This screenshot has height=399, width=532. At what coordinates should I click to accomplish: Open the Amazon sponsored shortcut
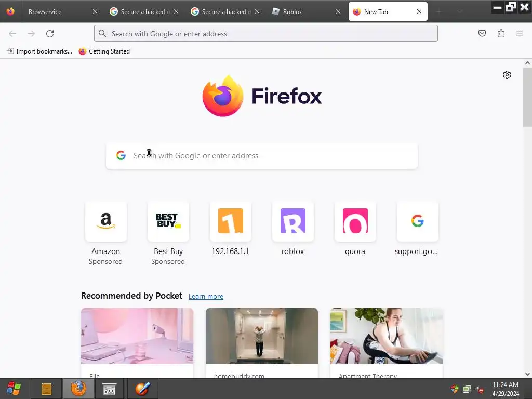pyautogui.click(x=106, y=221)
